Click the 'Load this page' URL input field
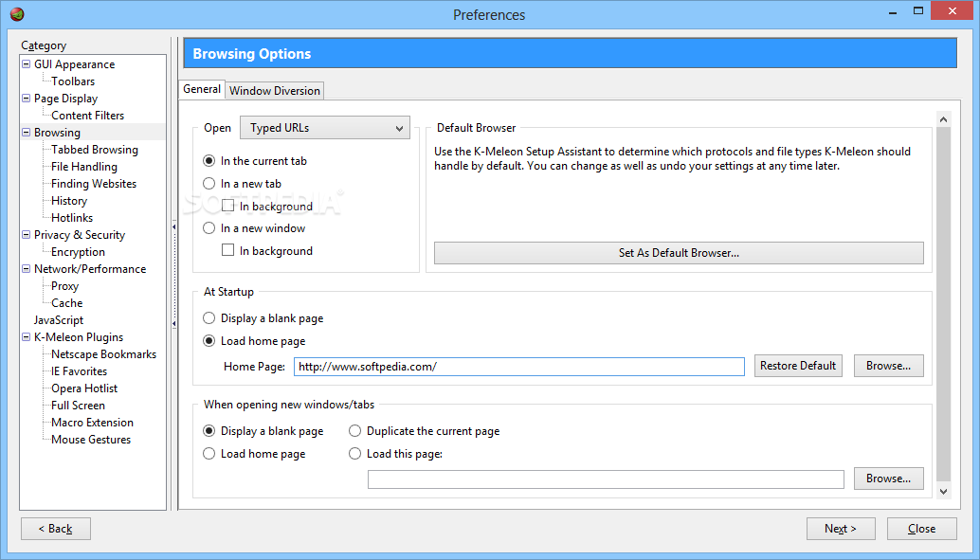The width and height of the screenshot is (980, 560). point(606,479)
